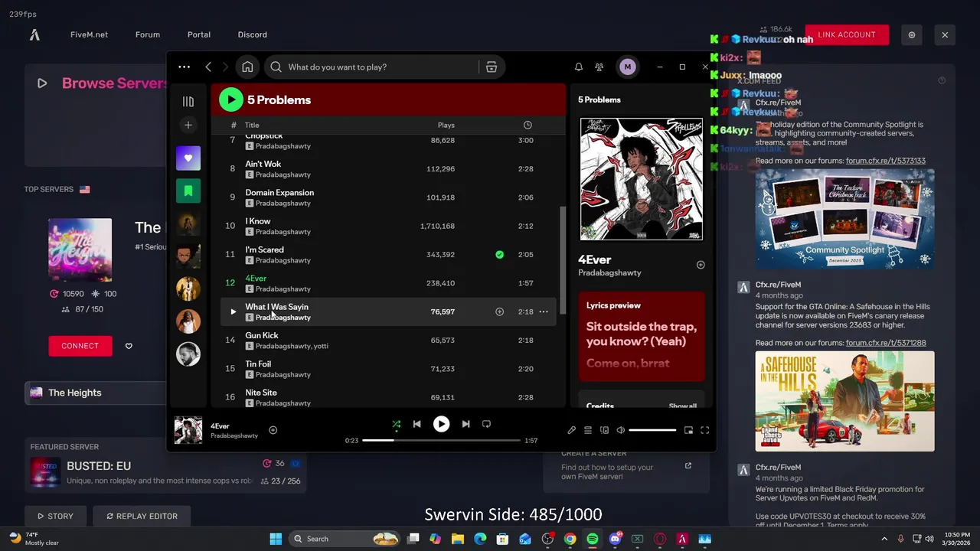Open artist yotti link on Gun Kick

[320, 346]
